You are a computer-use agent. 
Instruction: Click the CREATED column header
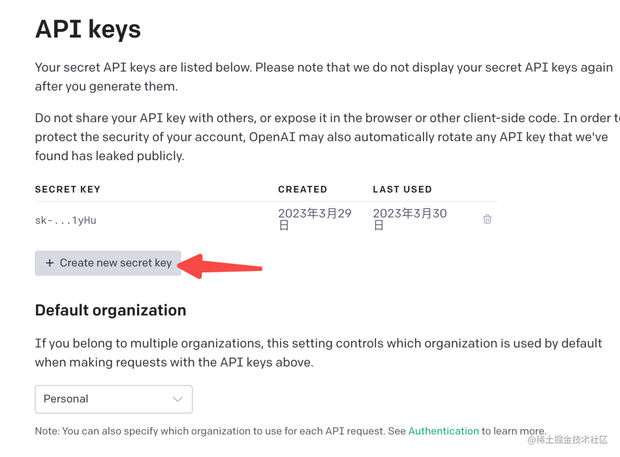point(302,189)
